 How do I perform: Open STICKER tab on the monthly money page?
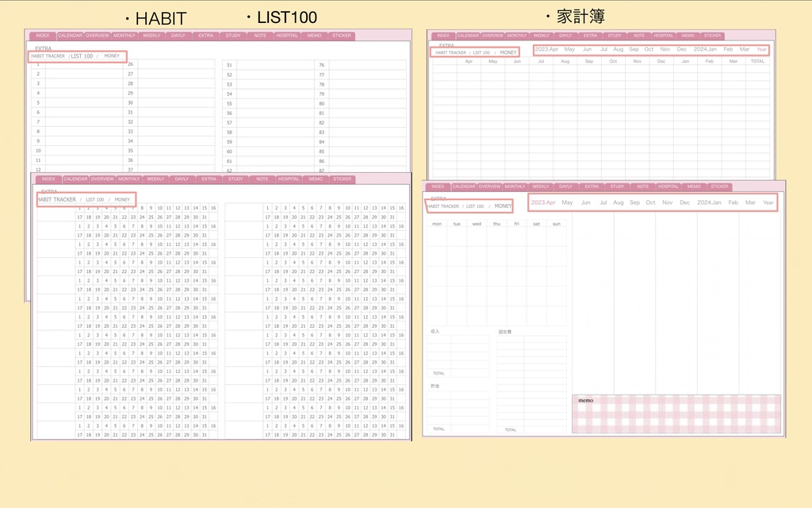pyautogui.click(x=719, y=187)
